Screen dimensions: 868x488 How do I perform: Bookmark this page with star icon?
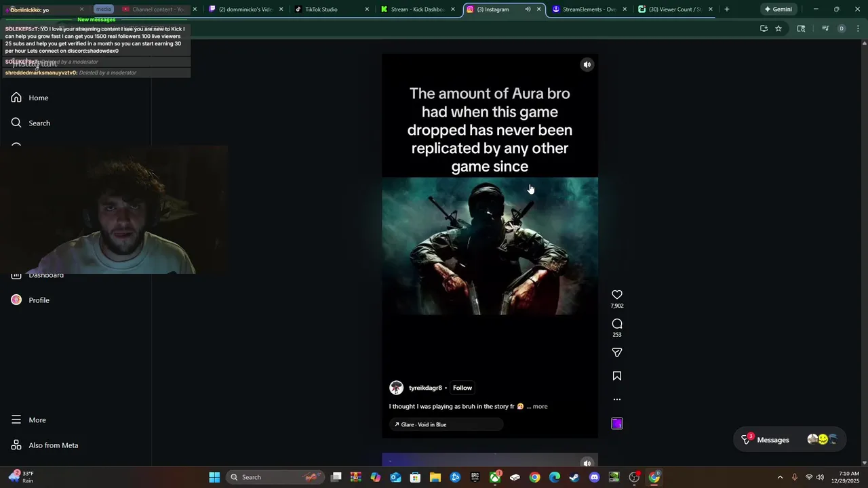pyautogui.click(x=778, y=28)
